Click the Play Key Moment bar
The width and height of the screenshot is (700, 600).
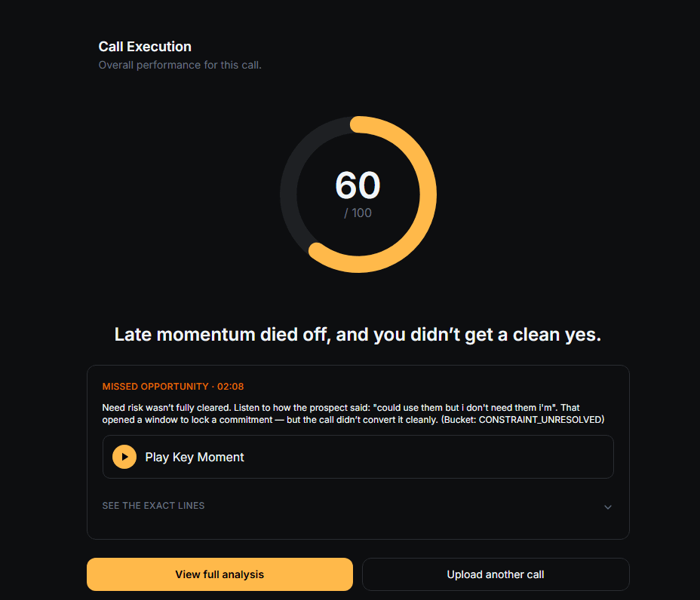coord(358,457)
